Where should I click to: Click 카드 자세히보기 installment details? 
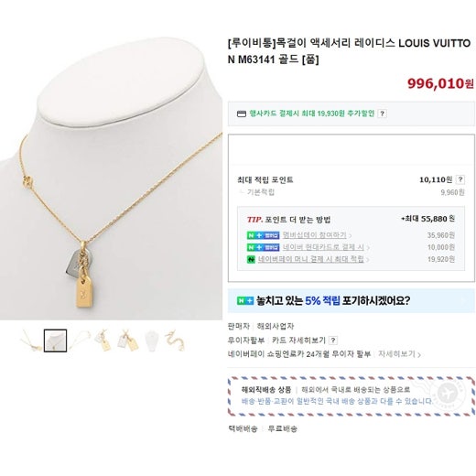click(298, 340)
